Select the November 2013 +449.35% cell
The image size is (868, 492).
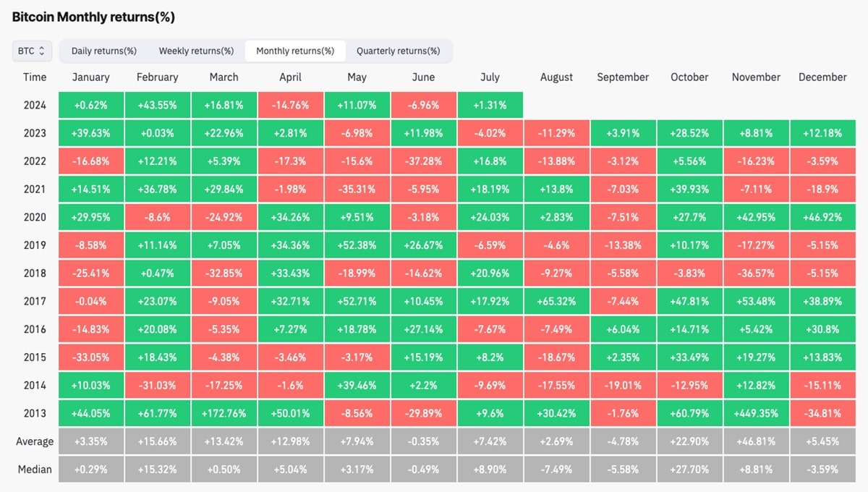pyautogui.click(x=756, y=414)
